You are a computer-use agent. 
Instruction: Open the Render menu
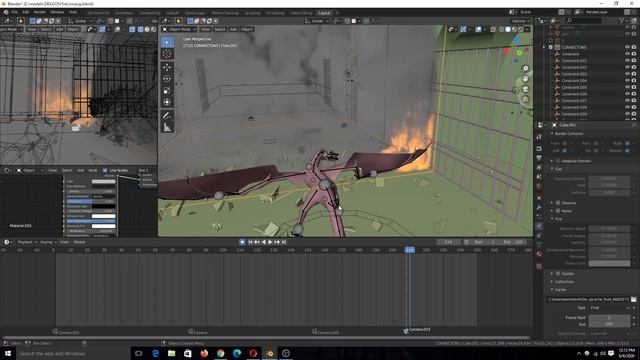[40, 12]
